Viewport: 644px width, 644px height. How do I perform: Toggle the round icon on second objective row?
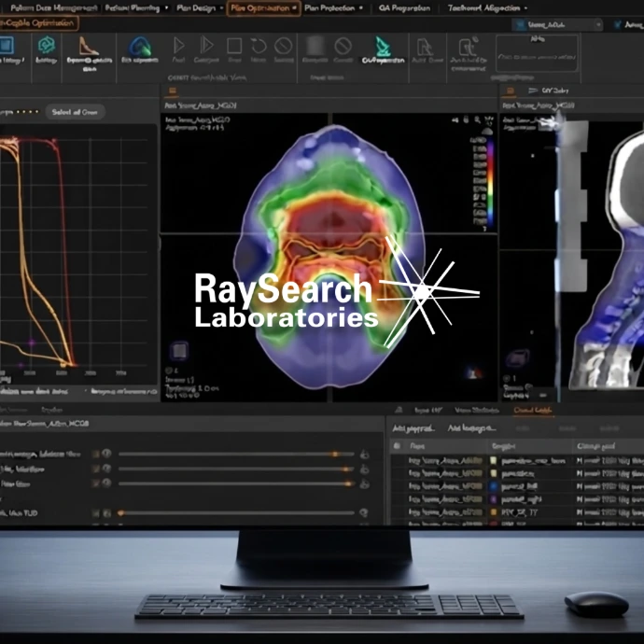pos(106,469)
